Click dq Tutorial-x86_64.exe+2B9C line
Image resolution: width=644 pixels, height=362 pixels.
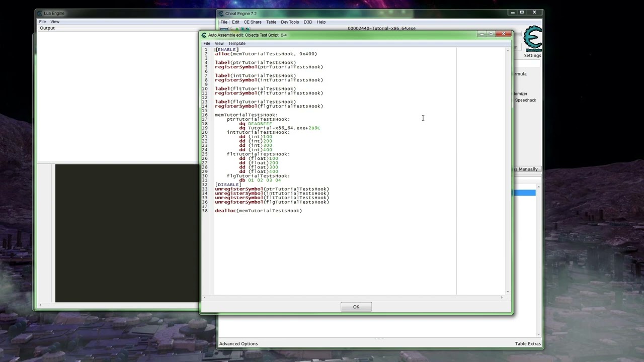point(280,128)
